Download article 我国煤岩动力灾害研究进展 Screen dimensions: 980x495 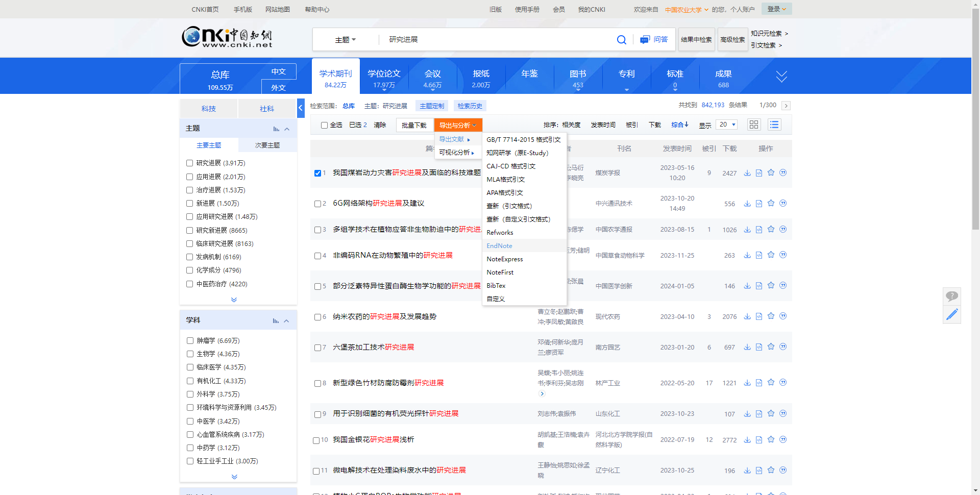pos(747,173)
